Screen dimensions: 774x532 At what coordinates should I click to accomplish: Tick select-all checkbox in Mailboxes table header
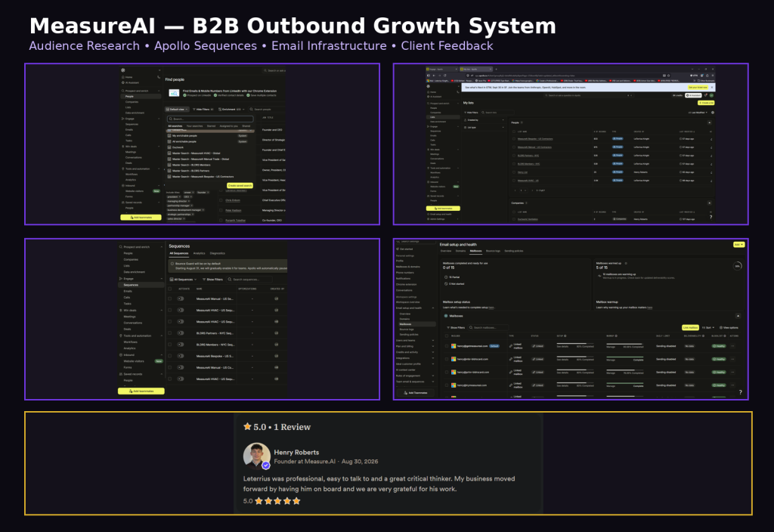(447, 336)
